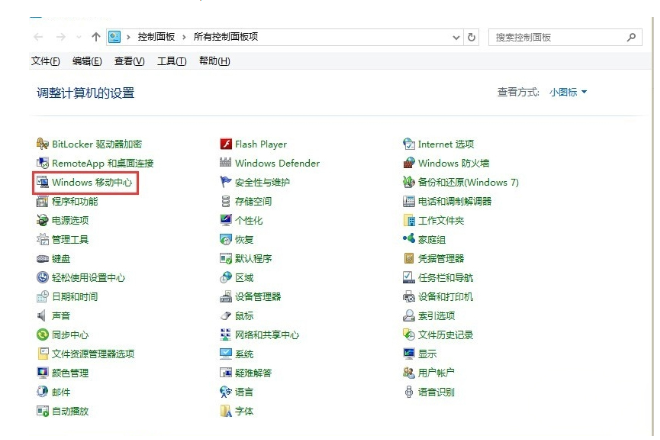Viewport: 660px width, 440px height.
Task: Open the 文件(F) menu
Action: coord(45,61)
